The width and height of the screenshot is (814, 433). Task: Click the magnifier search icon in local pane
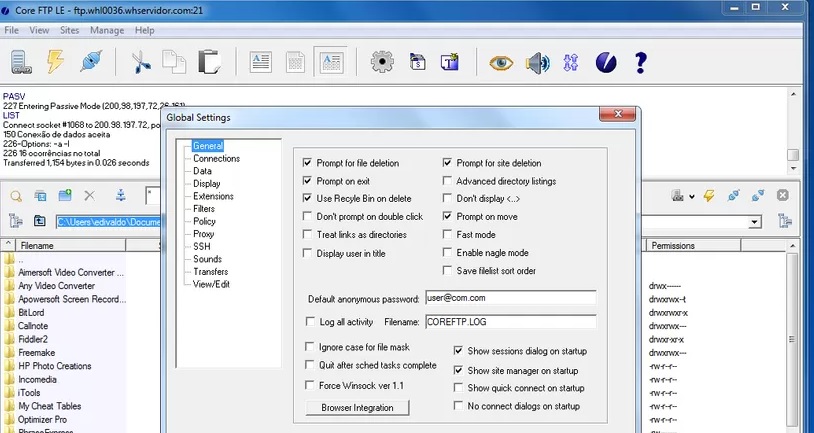16,196
